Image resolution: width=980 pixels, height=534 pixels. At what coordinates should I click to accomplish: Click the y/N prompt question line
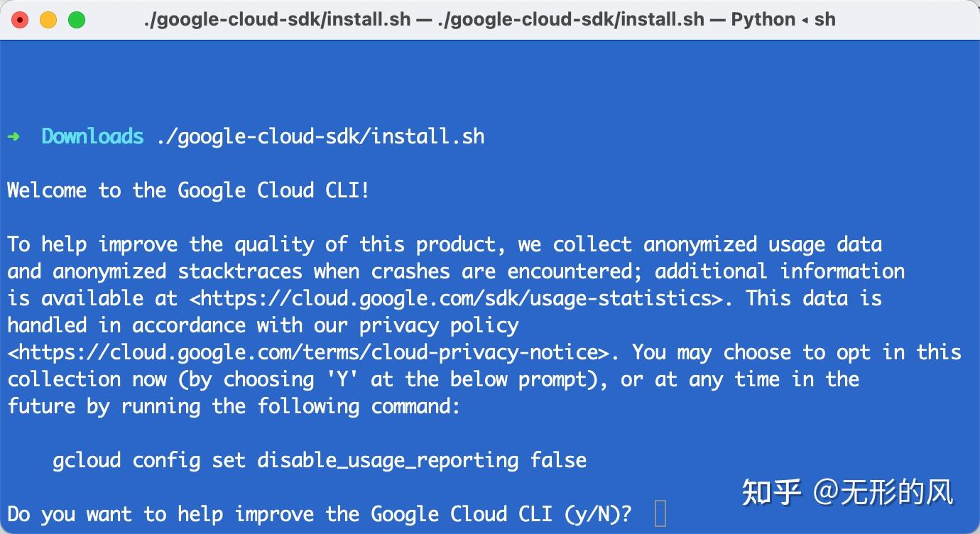pos(318,513)
